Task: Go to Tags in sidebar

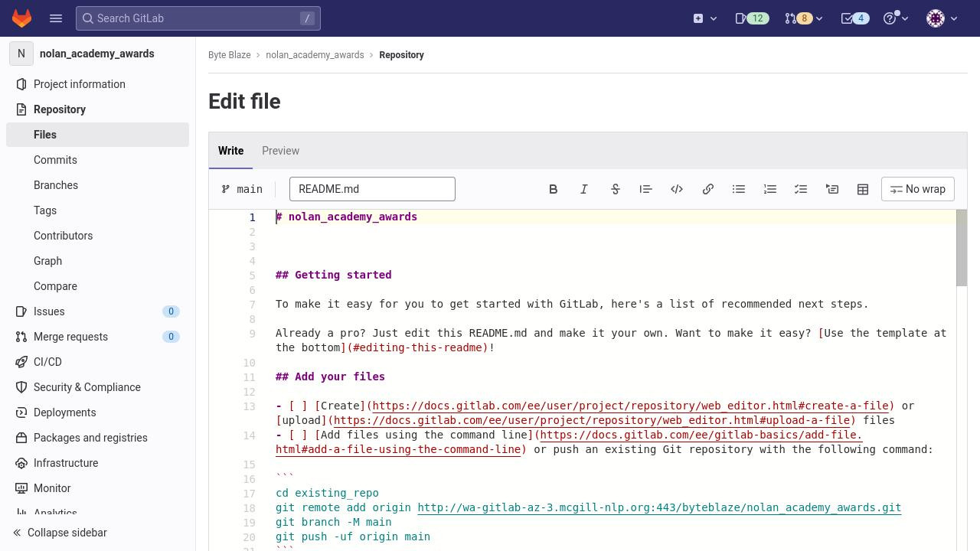Action: pyautogui.click(x=97, y=210)
